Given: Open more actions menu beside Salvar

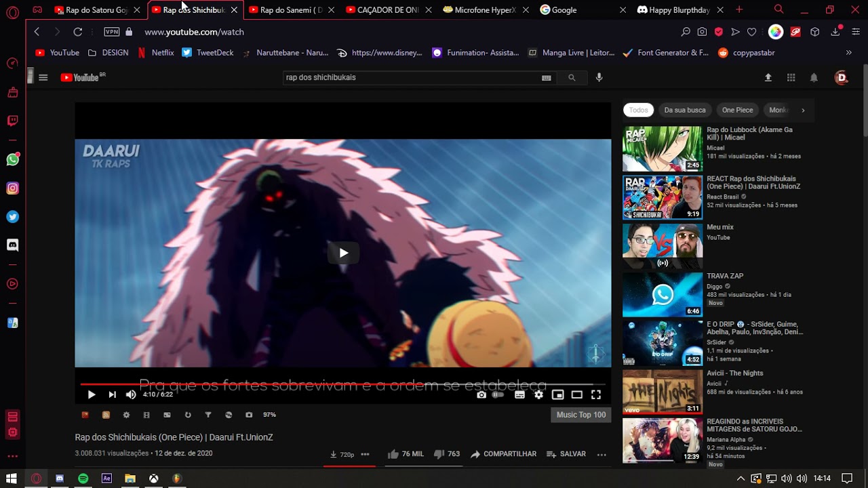Looking at the screenshot, I should click(601, 454).
